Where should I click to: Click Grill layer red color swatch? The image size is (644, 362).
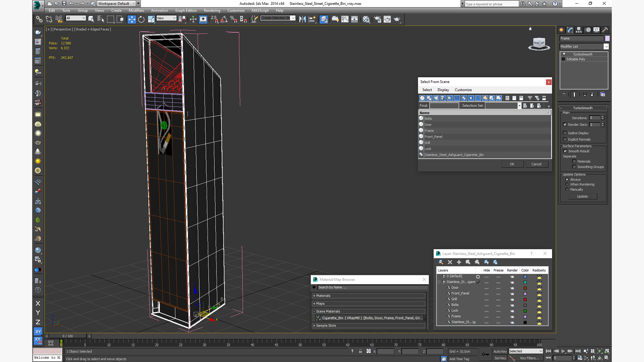click(x=525, y=299)
